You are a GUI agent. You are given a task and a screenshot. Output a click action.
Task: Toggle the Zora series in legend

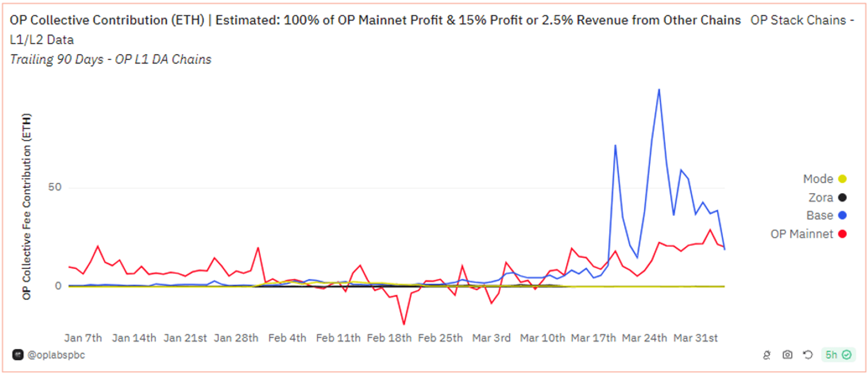click(x=827, y=198)
